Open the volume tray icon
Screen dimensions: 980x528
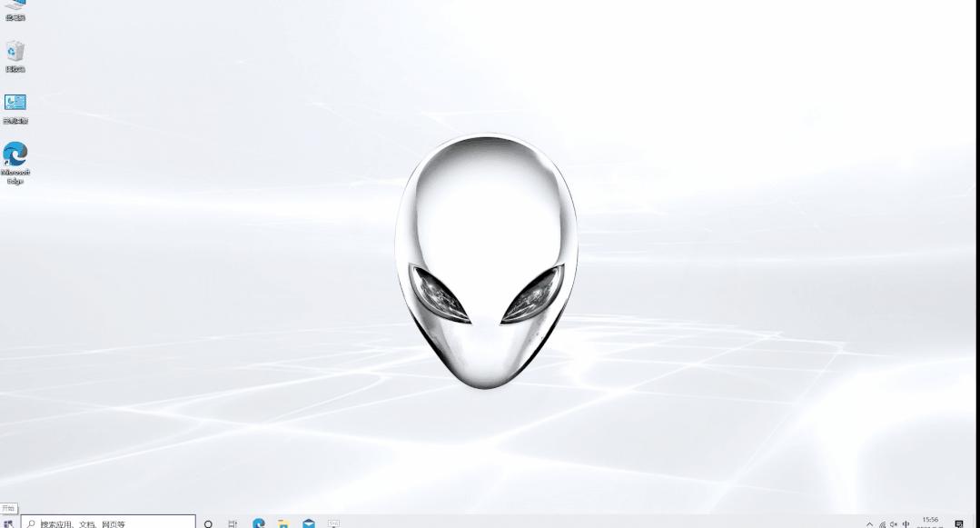(894, 524)
